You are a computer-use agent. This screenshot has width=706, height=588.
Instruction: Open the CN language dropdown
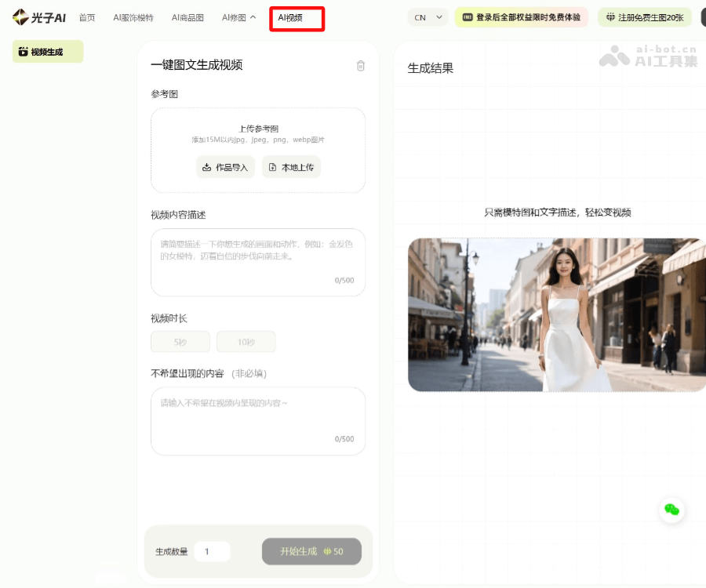pyautogui.click(x=428, y=17)
